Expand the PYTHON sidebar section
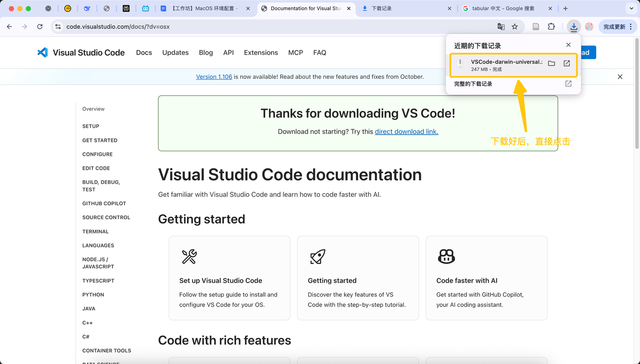 click(93, 295)
